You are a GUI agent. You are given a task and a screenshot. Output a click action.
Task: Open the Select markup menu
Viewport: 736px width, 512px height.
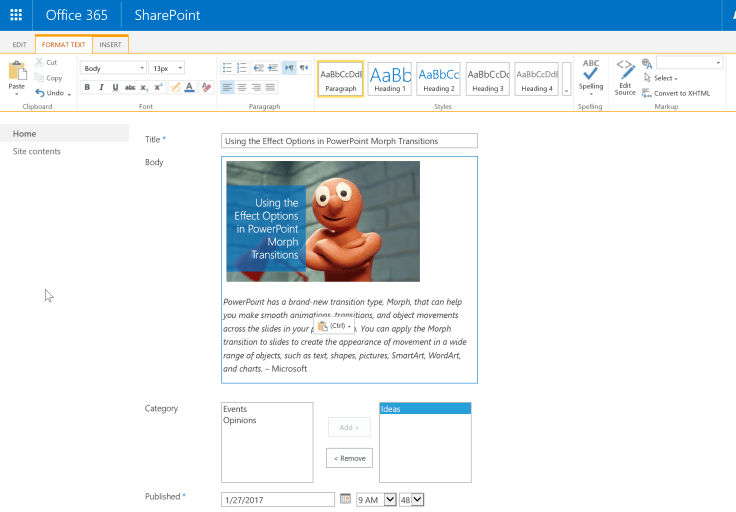660,78
